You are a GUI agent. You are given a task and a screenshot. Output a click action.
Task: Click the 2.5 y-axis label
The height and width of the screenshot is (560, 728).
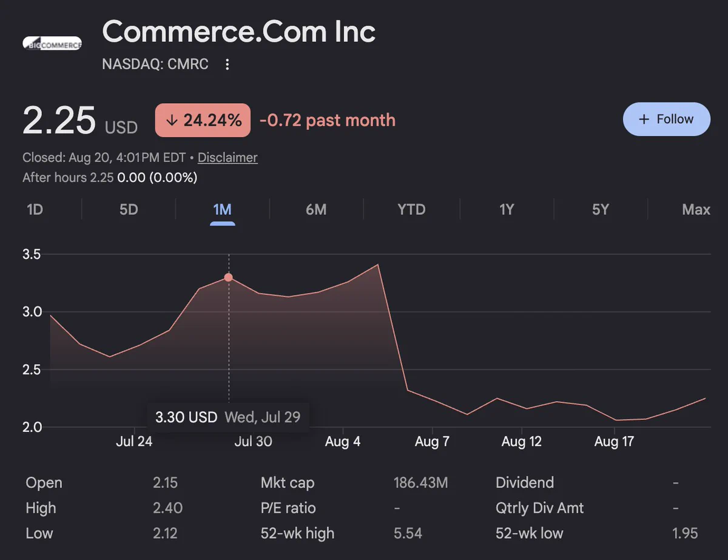pyautogui.click(x=32, y=369)
